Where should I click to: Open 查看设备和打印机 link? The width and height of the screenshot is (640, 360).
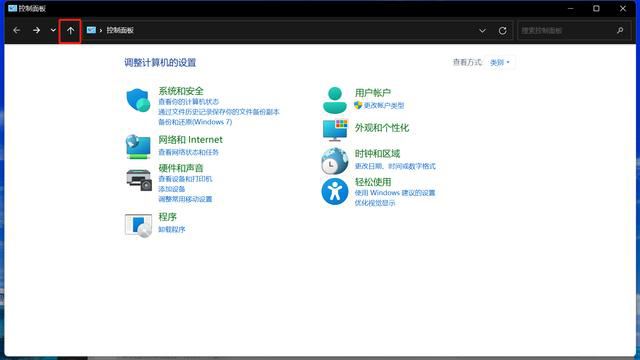click(x=185, y=179)
